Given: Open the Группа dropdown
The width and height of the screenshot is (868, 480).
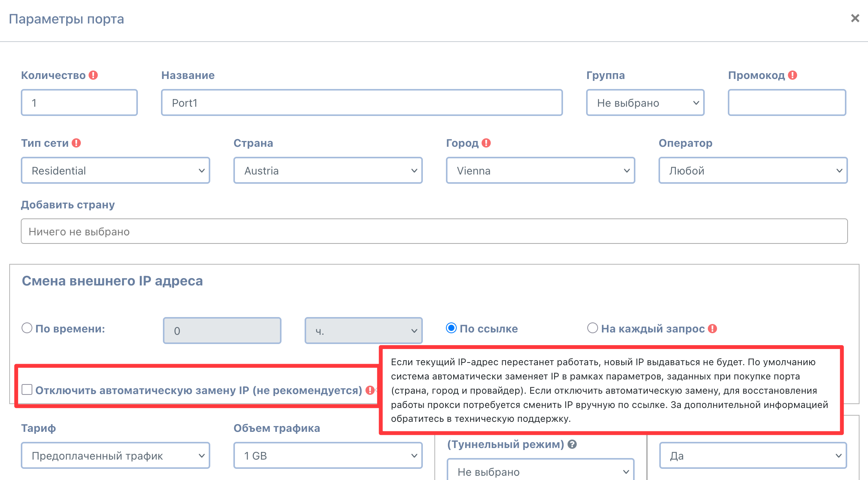Looking at the screenshot, I should [x=645, y=102].
